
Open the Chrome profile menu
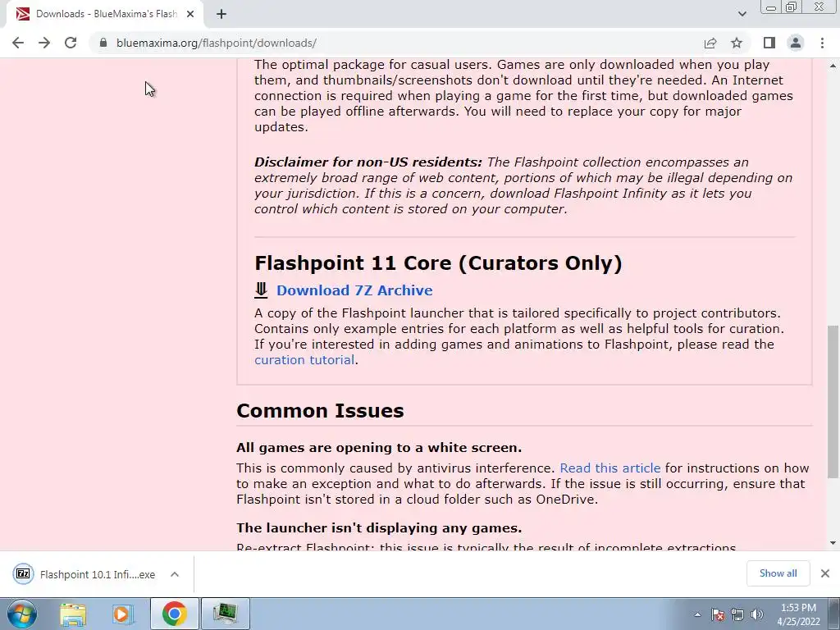(796, 43)
